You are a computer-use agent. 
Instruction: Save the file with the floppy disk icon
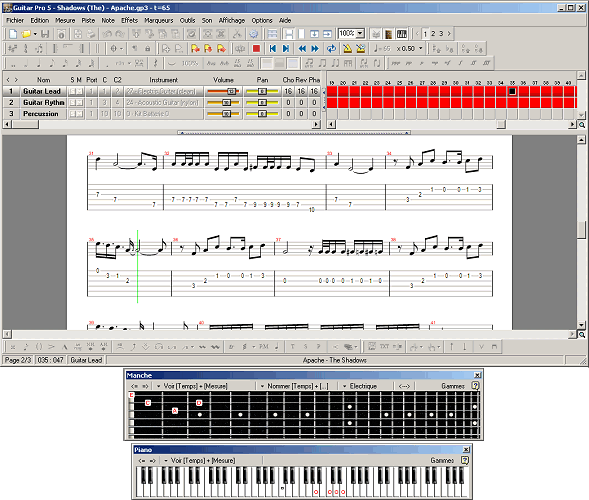point(45,34)
